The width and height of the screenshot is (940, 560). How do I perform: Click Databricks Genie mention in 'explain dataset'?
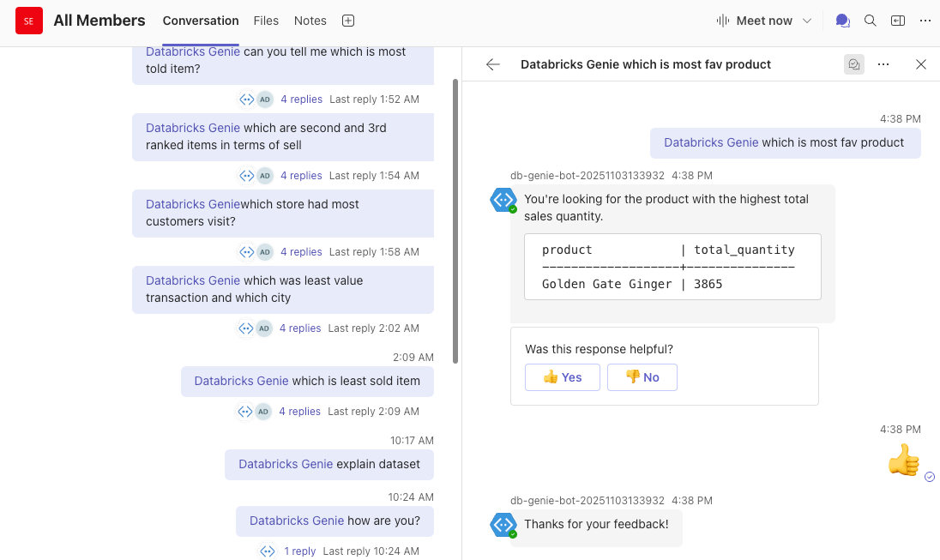tap(286, 464)
